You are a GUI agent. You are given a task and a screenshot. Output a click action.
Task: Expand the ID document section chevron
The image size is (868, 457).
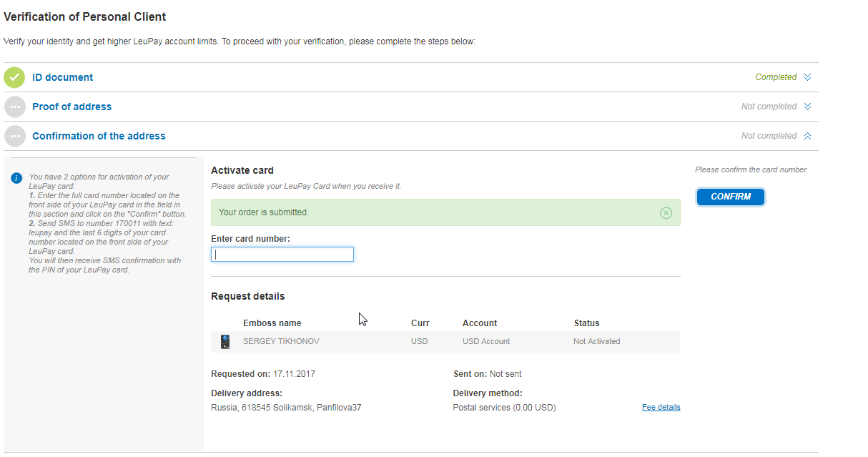[x=807, y=77]
